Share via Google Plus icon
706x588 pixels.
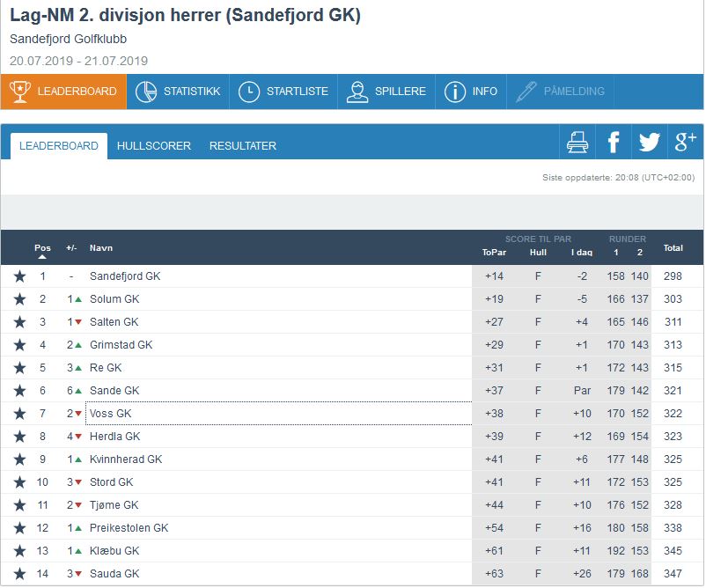pyautogui.click(x=686, y=142)
